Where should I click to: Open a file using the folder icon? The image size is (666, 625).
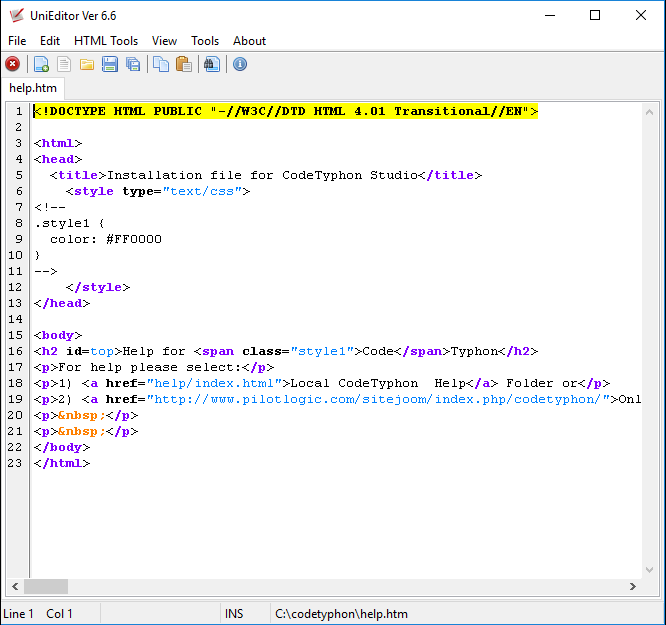[87, 64]
